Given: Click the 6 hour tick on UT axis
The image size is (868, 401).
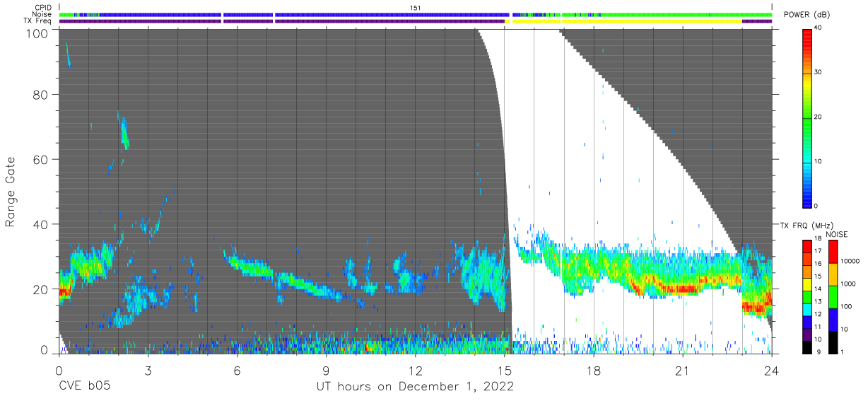Looking at the screenshot, I should [237, 370].
